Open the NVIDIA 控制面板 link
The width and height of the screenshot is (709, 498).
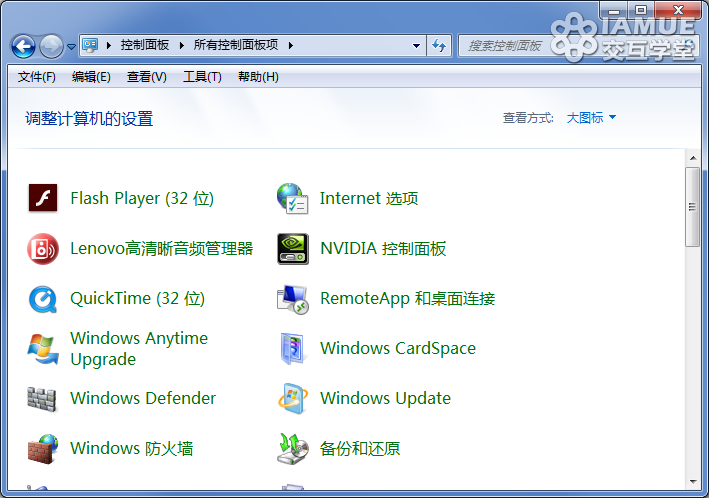pyautogui.click(x=383, y=248)
